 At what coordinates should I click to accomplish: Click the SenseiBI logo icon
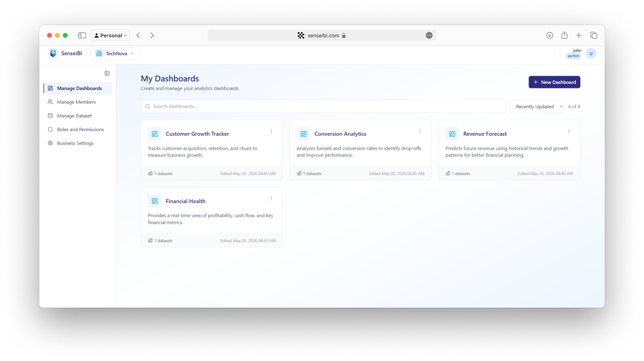click(53, 53)
